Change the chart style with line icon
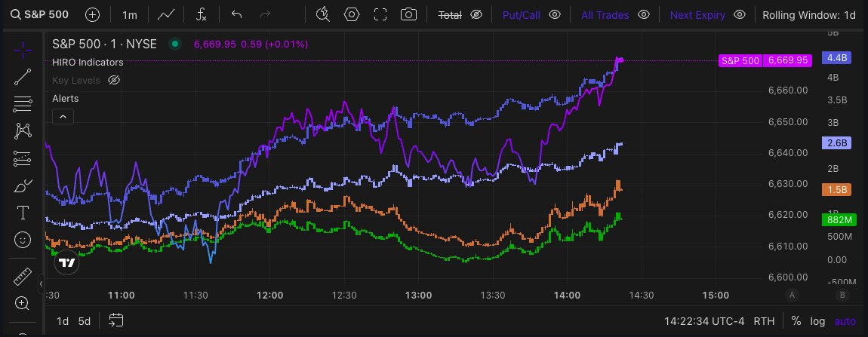 click(x=166, y=15)
